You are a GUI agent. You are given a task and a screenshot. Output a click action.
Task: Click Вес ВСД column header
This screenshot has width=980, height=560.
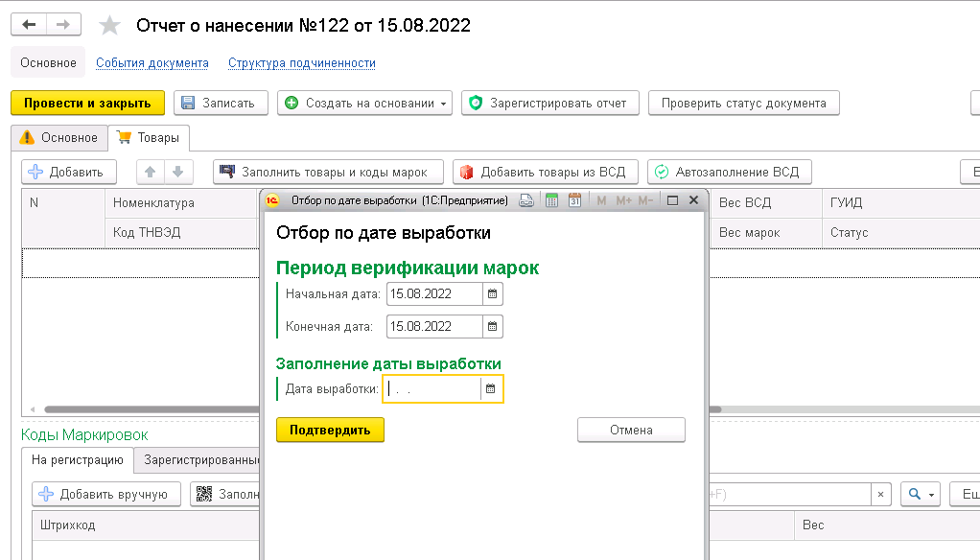[766, 203]
